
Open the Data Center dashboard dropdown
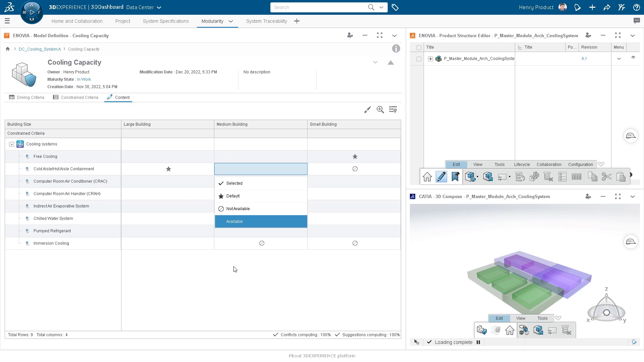coord(159,7)
